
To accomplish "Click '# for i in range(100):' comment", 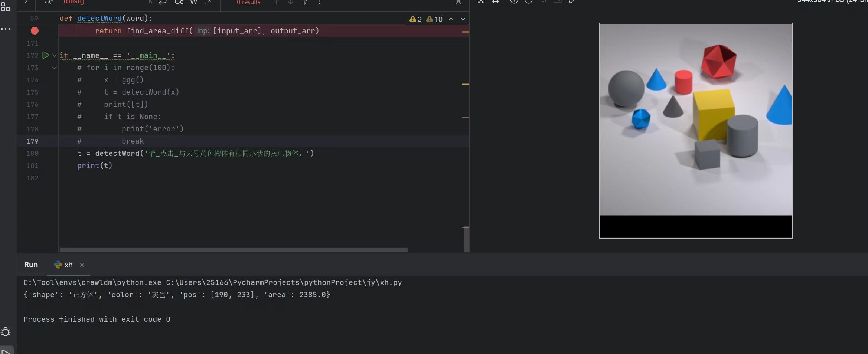I will [126, 68].
